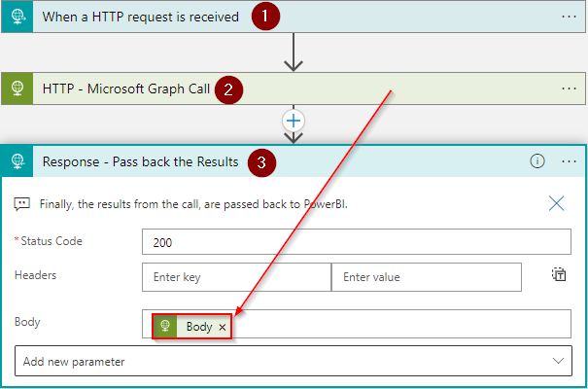The width and height of the screenshot is (588, 389).
Task: Open ellipsis menu for HTTP request trigger
Action: [x=569, y=17]
